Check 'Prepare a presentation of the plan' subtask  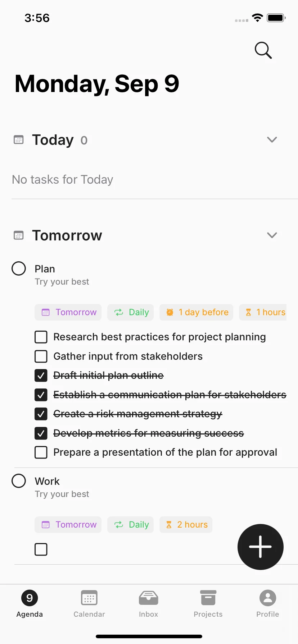tap(41, 452)
